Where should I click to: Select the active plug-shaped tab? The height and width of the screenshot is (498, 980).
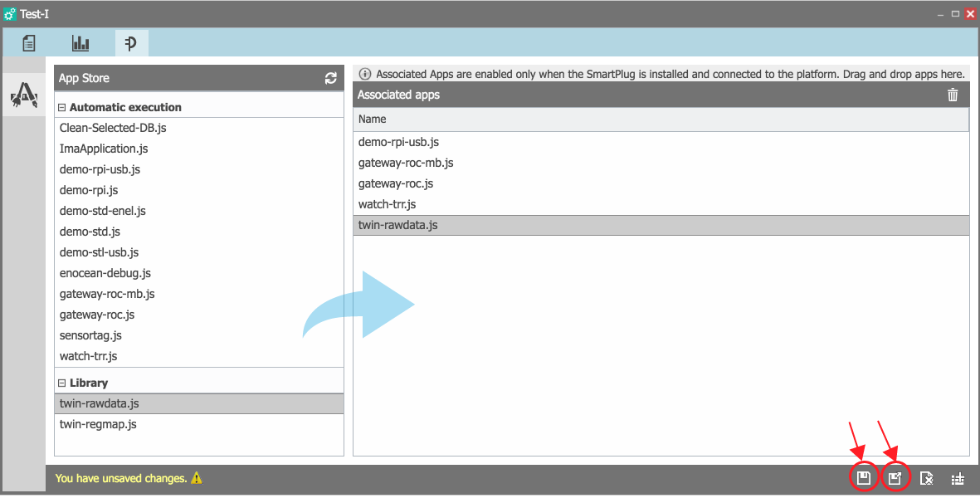pos(130,42)
